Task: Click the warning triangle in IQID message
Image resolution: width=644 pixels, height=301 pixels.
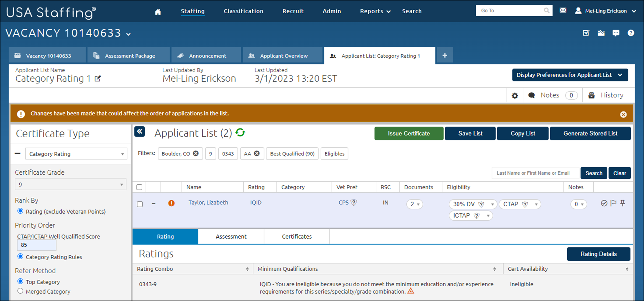Action: 410,291
